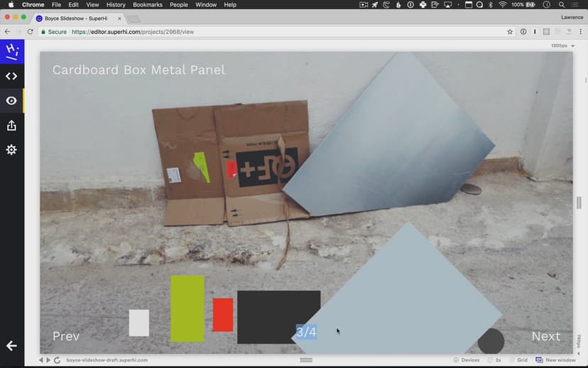Go to the Prev slide

[66, 336]
